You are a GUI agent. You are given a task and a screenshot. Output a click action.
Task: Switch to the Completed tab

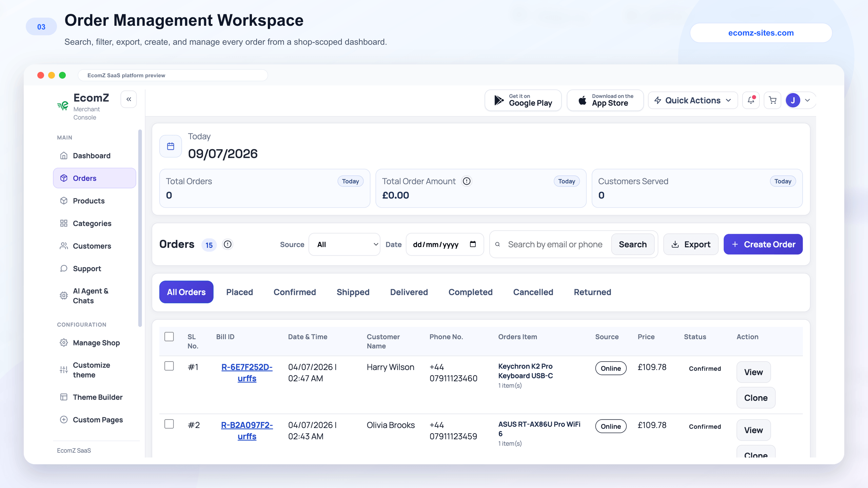[x=470, y=292]
